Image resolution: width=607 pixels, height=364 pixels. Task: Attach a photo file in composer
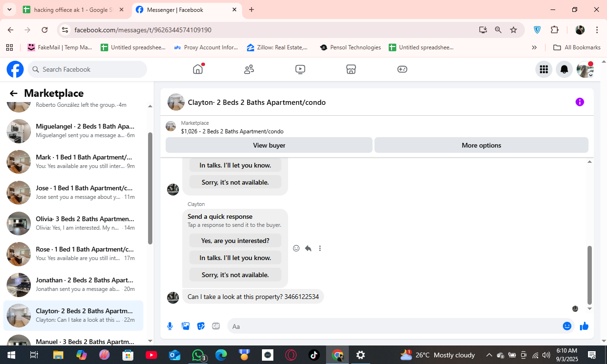(x=186, y=326)
